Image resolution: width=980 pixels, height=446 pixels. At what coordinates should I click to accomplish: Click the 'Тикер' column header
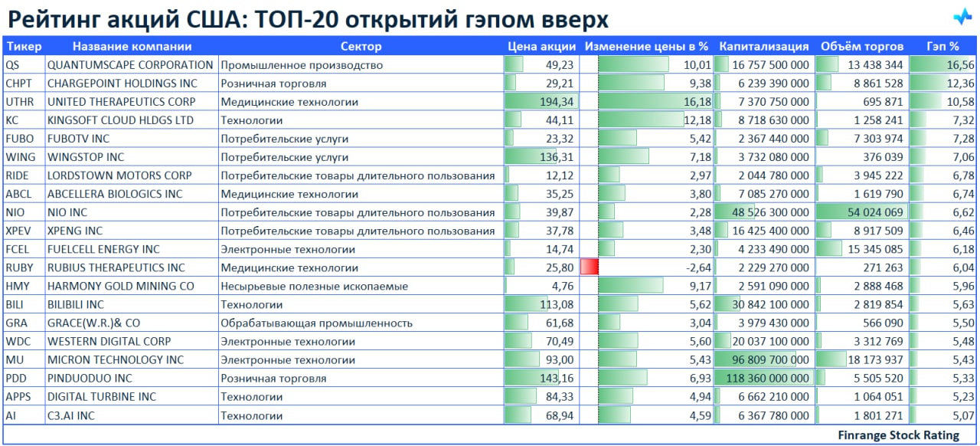[x=24, y=46]
